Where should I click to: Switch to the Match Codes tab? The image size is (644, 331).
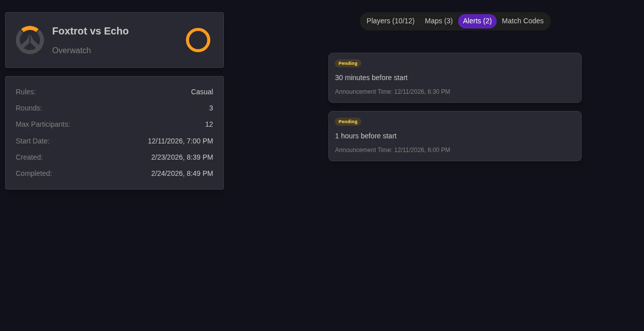tap(522, 21)
